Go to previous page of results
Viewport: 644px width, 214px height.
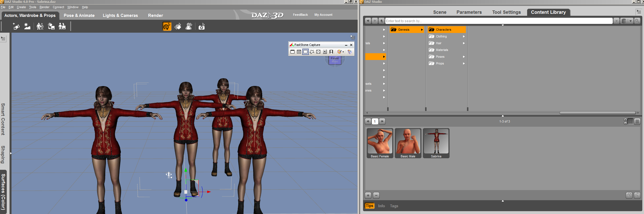368,121
